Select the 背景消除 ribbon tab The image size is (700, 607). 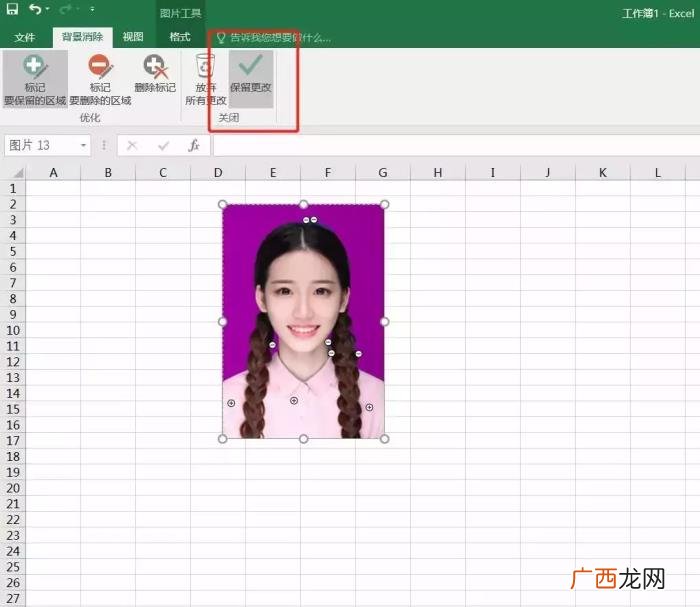[82, 37]
